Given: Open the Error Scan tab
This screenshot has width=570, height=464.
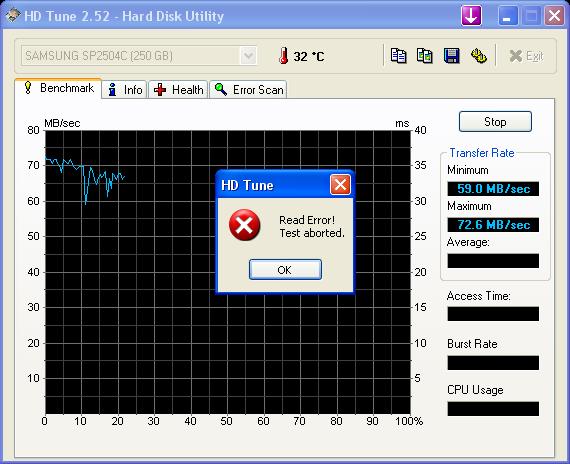Looking at the screenshot, I should (x=248, y=89).
